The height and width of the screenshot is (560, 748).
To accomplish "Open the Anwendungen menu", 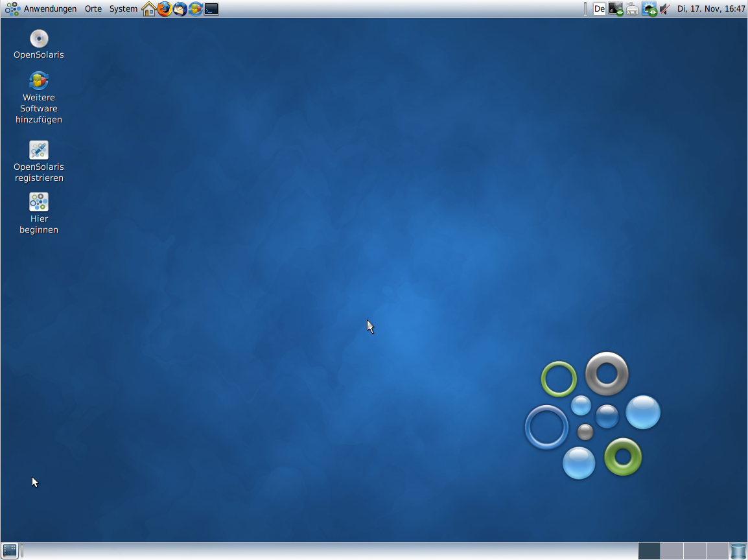I will click(49, 9).
